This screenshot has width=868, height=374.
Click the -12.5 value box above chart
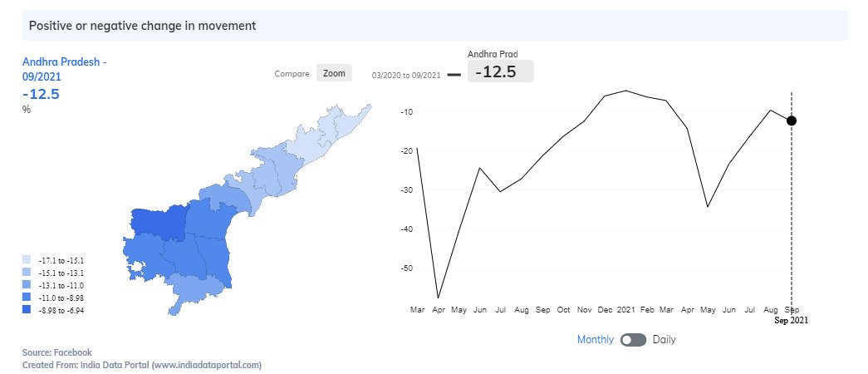[x=500, y=71]
